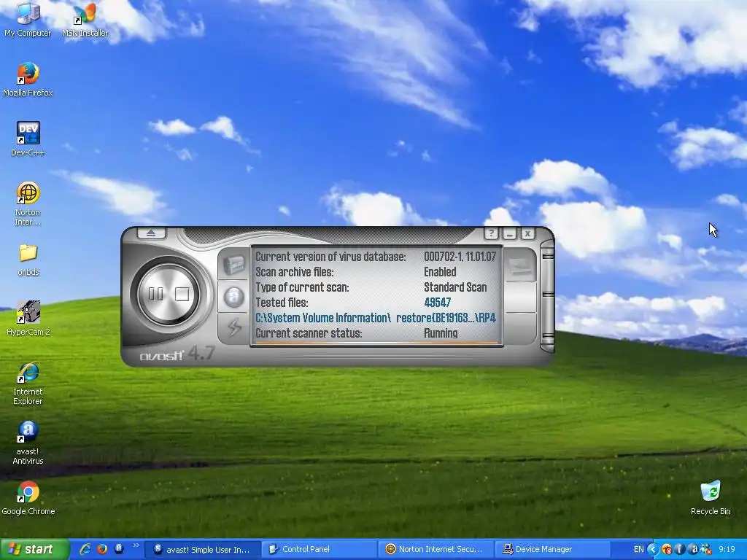Select the Dev-C++ desktop shortcut
This screenshot has height=560, width=747.
(x=28, y=139)
